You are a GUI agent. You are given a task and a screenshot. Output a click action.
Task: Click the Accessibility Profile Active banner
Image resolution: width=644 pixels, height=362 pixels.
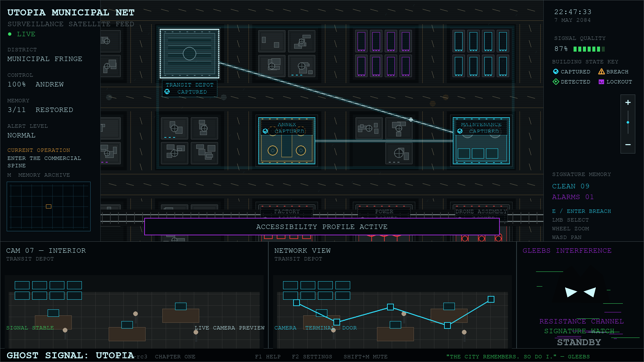pos(322,227)
